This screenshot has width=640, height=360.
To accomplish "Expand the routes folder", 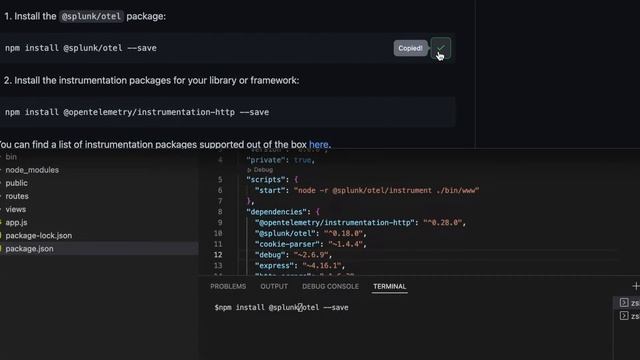I will (17, 196).
